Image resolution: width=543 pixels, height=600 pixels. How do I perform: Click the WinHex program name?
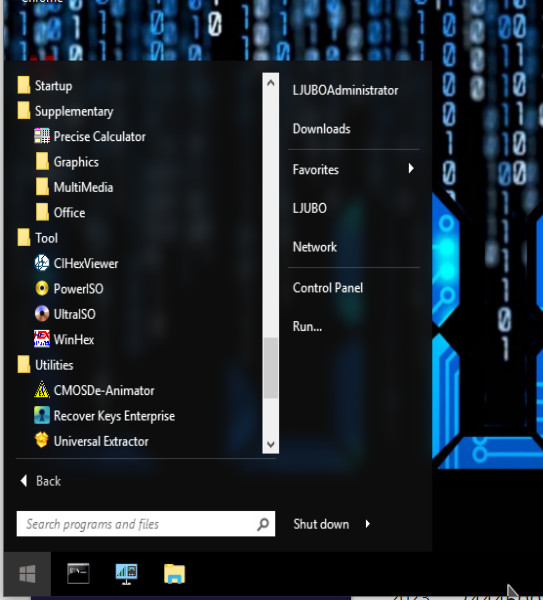coord(74,339)
